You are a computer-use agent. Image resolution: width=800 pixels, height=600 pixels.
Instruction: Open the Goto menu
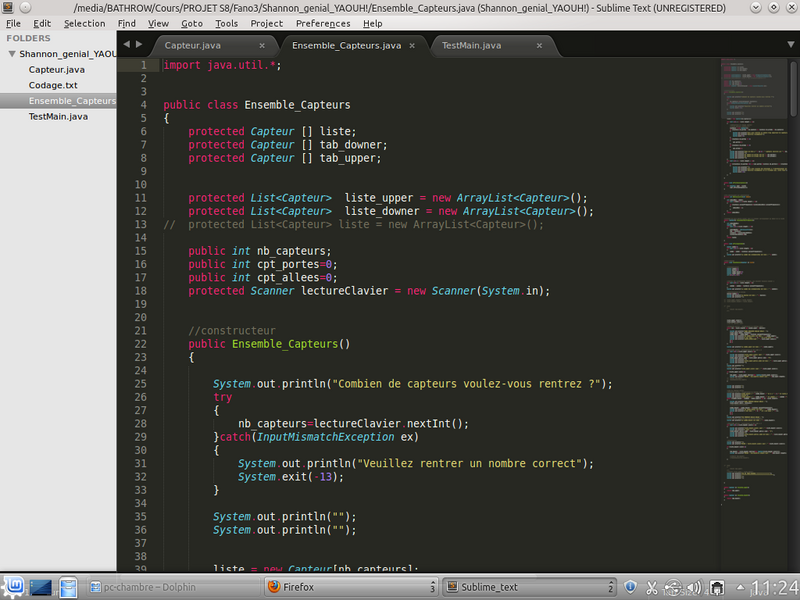tap(192, 23)
